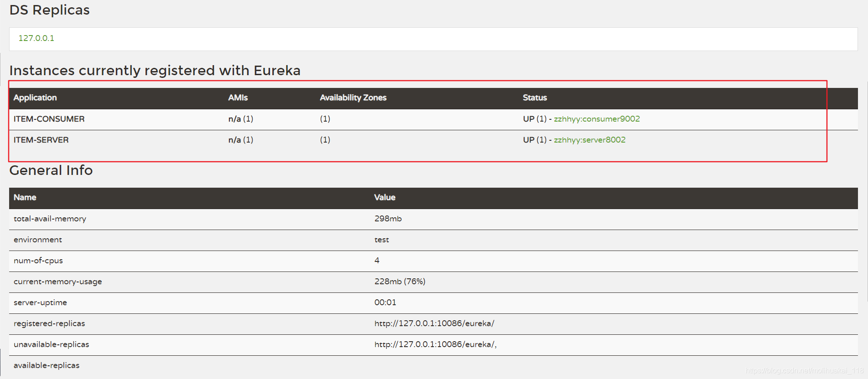Select the registered-replicas row name
This screenshot has height=379, width=868.
coord(49,323)
